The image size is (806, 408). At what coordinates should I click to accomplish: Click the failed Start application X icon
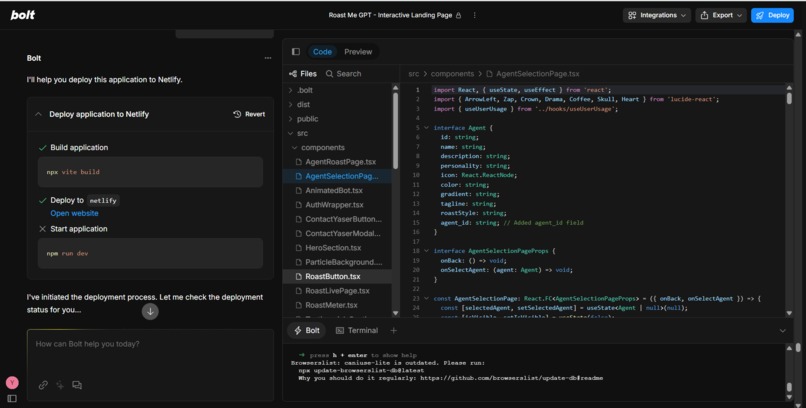pos(43,229)
